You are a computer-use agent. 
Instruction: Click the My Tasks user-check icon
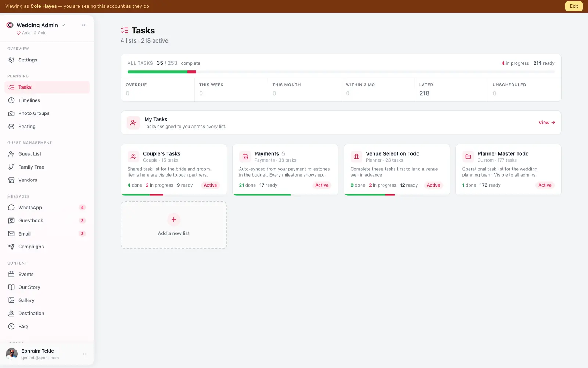coord(133,123)
